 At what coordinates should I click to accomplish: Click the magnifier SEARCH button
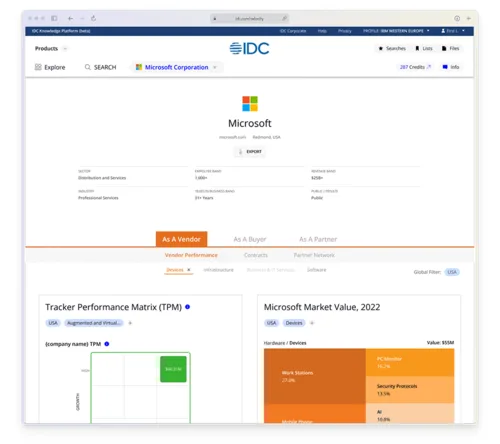tap(100, 67)
